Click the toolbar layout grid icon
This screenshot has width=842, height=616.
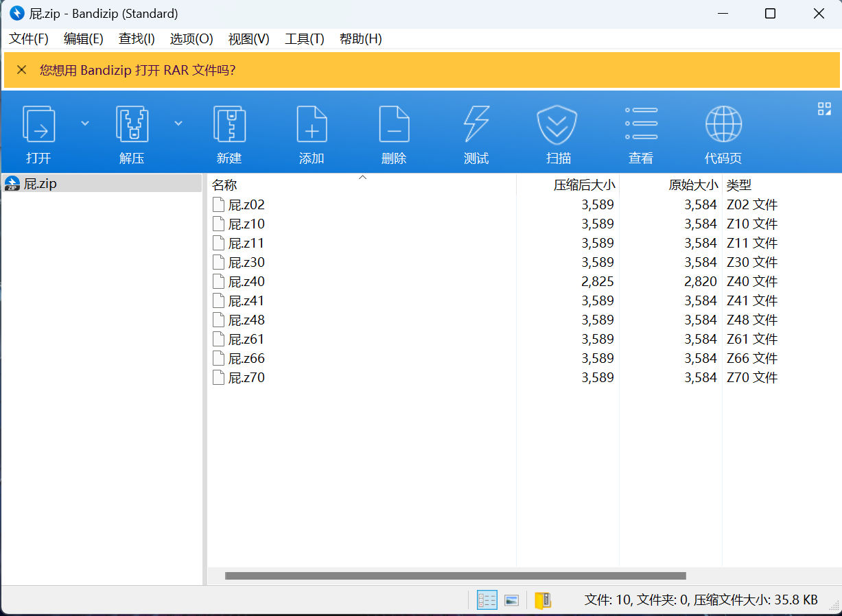(x=824, y=108)
